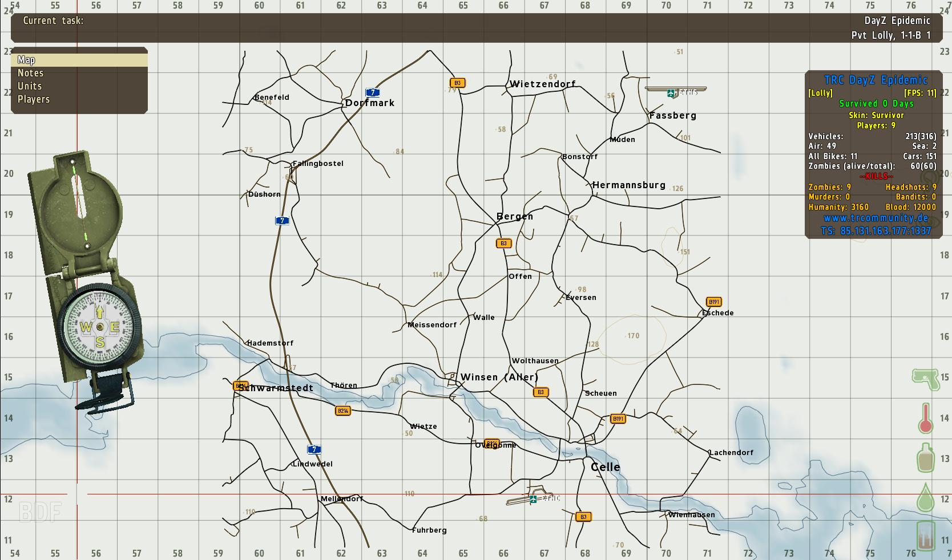The height and width of the screenshot is (560, 952).
Task: Click the Survived 0 Days status line
Action: pos(876,104)
